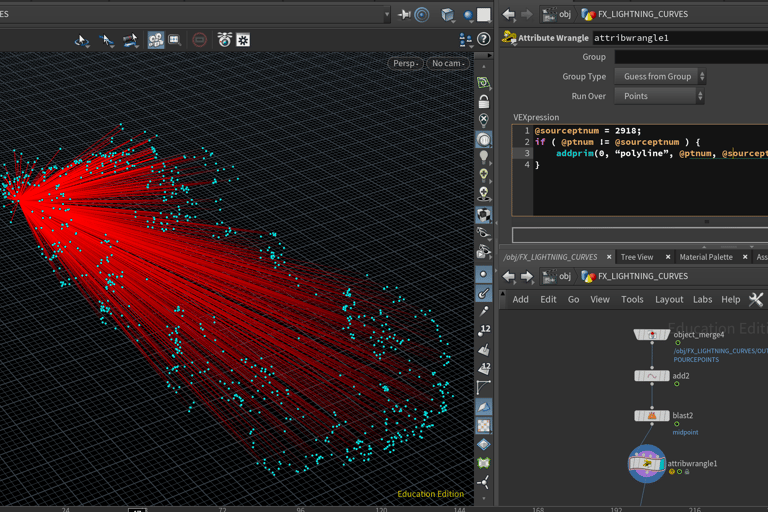Click the cube object-level icon
The image size is (768, 512).
click(447, 15)
